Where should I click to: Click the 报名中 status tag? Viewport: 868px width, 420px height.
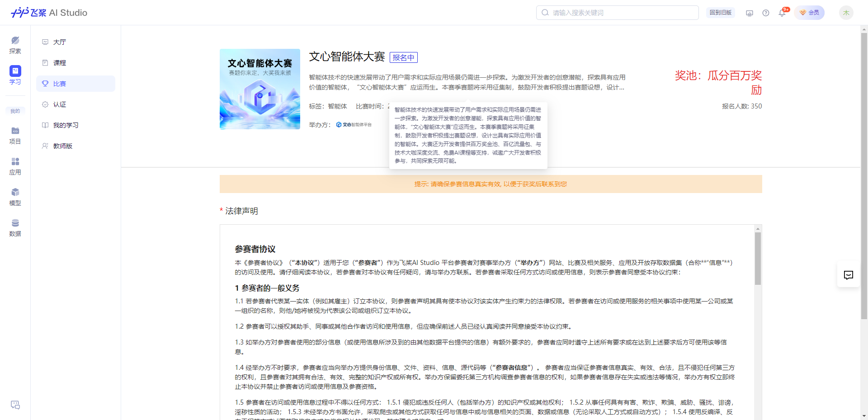(x=403, y=57)
